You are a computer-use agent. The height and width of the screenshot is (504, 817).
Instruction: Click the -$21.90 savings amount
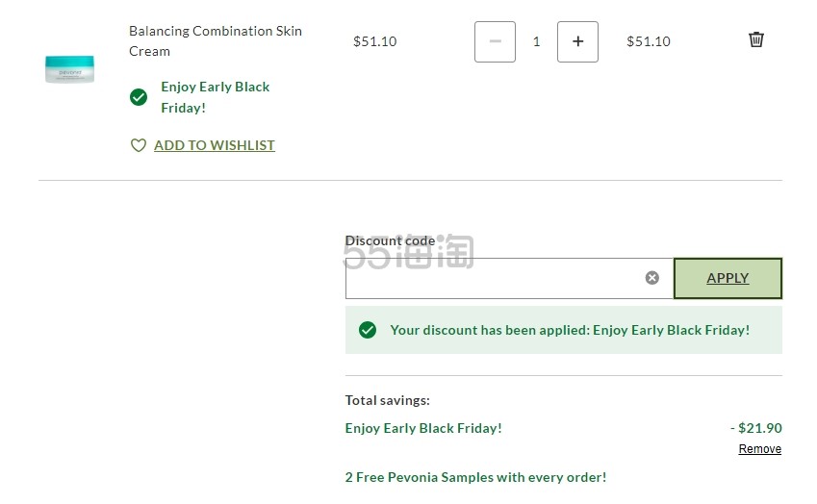(x=755, y=428)
